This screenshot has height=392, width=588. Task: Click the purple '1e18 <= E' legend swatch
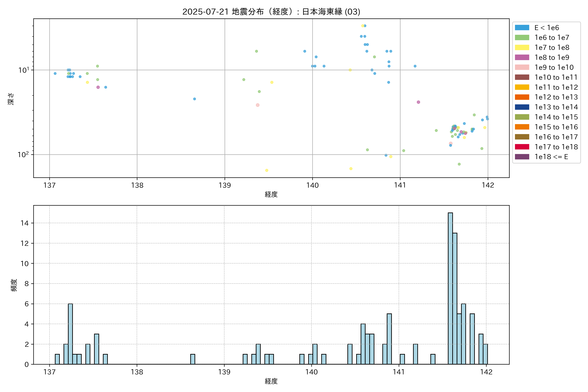click(x=522, y=157)
